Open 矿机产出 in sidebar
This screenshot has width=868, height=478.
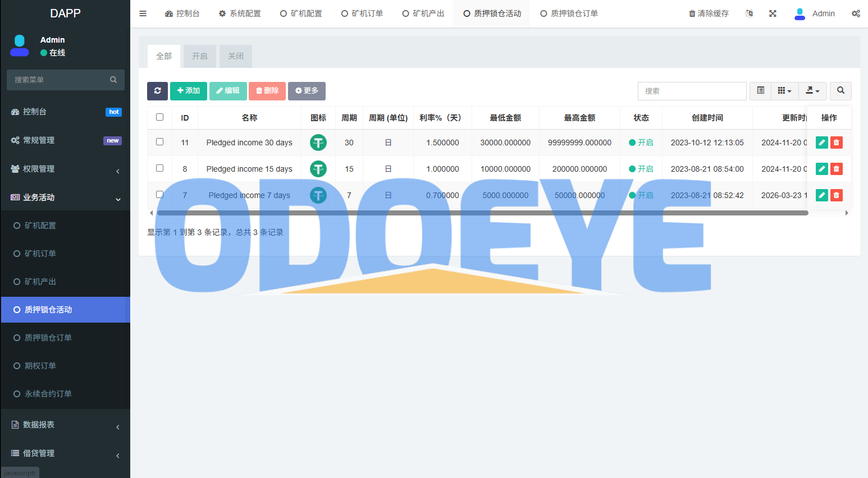(x=65, y=282)
